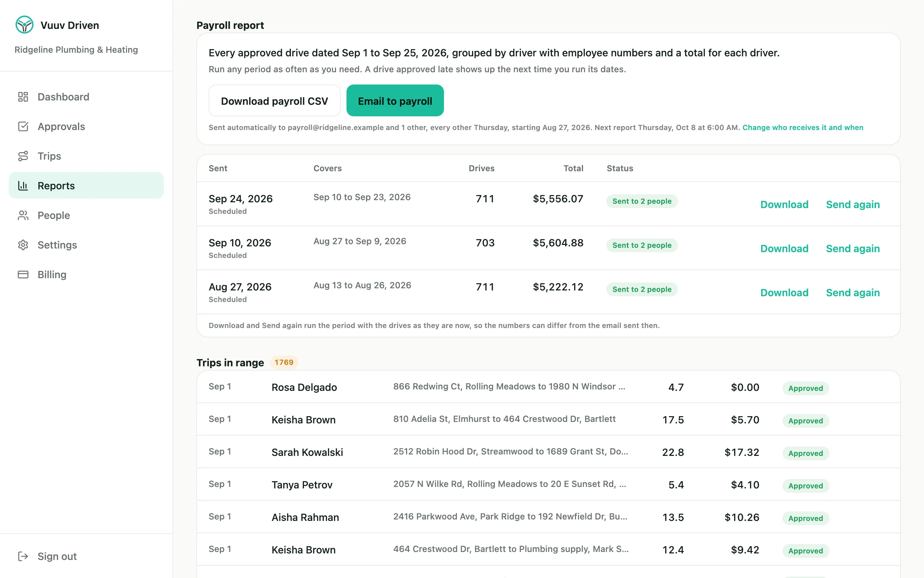The width and height of the screenshot is (924, 578).
Task: Send again the Aug 27, 2026 report
Action: point(853,293)
